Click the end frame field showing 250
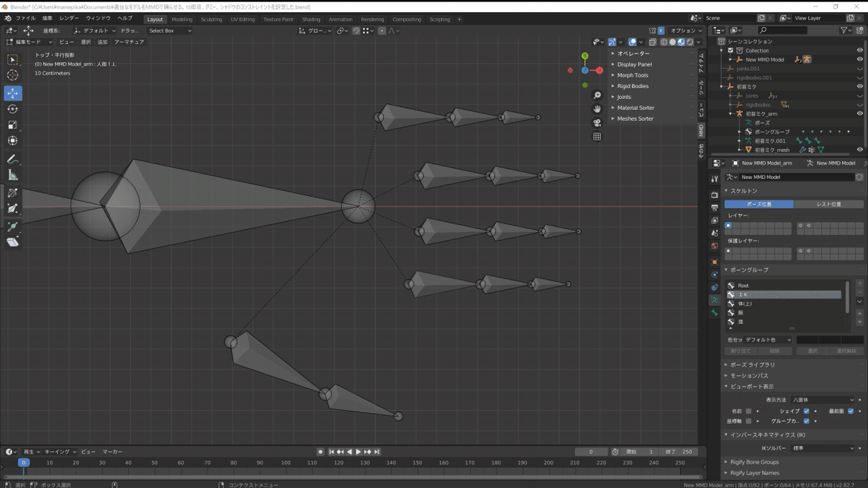The width and height of the screenshot is (868, 488). (x=678, y=452)
